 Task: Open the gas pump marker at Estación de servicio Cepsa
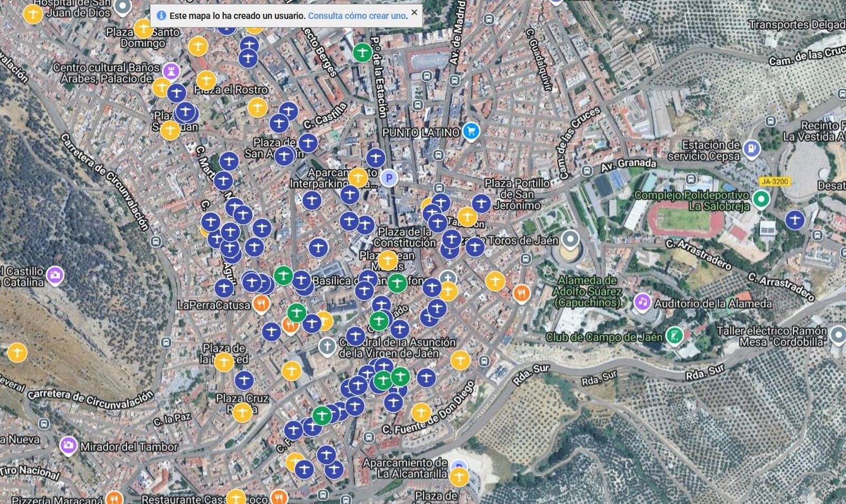point(753,148)
